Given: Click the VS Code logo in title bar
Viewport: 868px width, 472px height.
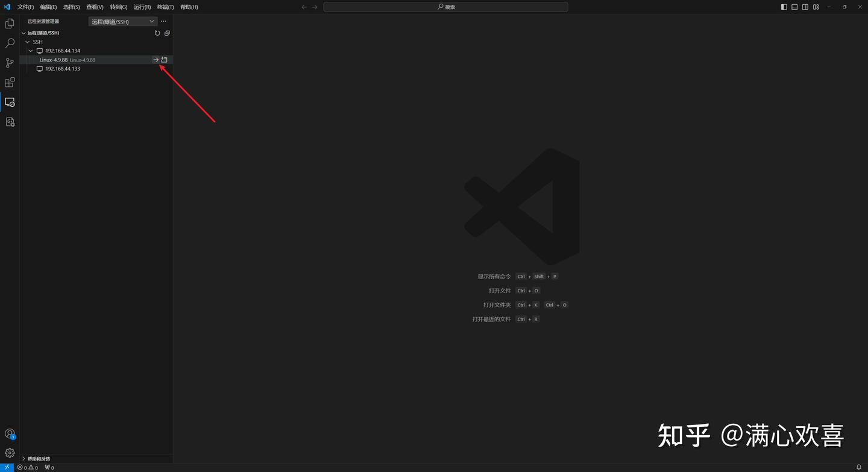Looking at the screenshot, I should (7, 7).
